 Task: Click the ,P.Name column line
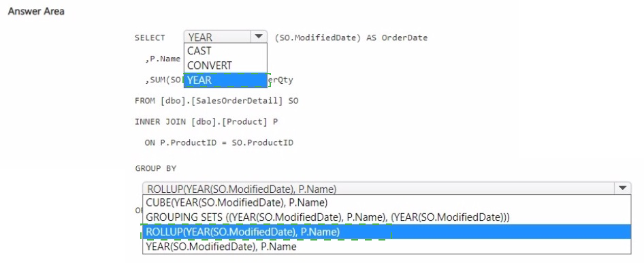pyautogui.click(x=163, y=59)
